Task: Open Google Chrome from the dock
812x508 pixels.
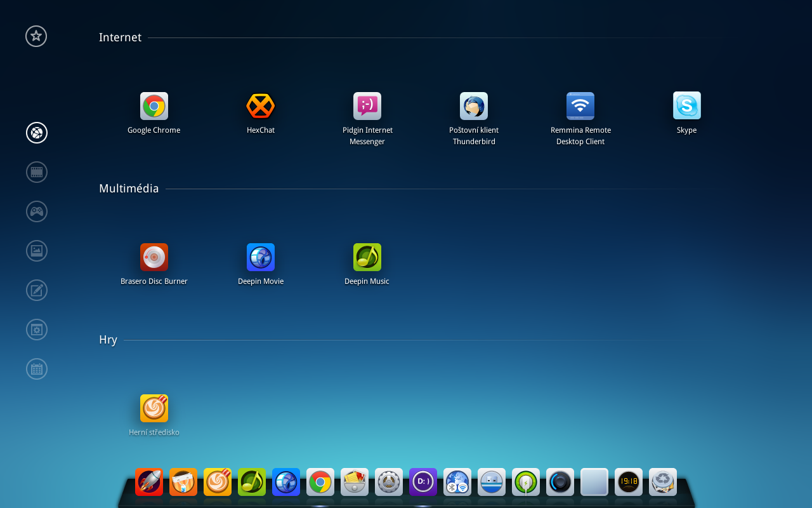Action: (x=320, y=483)
